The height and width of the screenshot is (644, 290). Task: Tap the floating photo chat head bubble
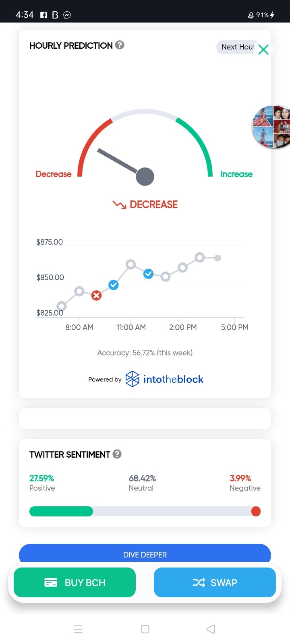pyautogui.click(x=271, y=127)
